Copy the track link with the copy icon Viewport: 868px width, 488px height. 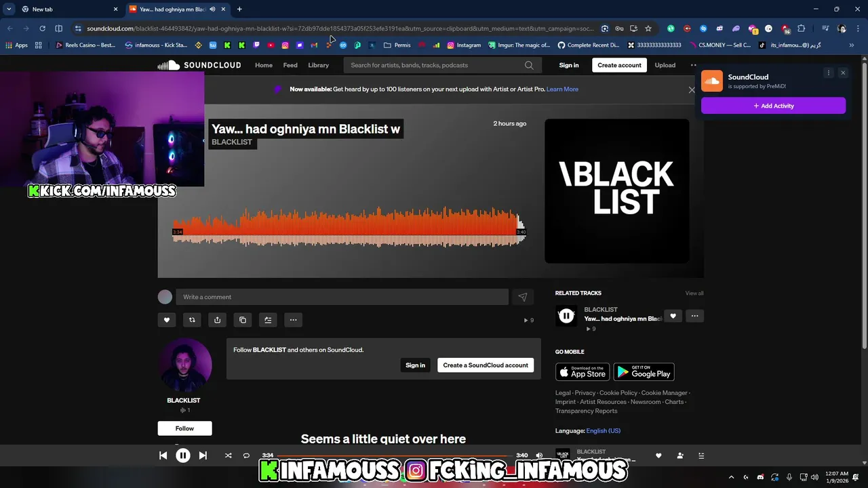[x=243, y=320]
